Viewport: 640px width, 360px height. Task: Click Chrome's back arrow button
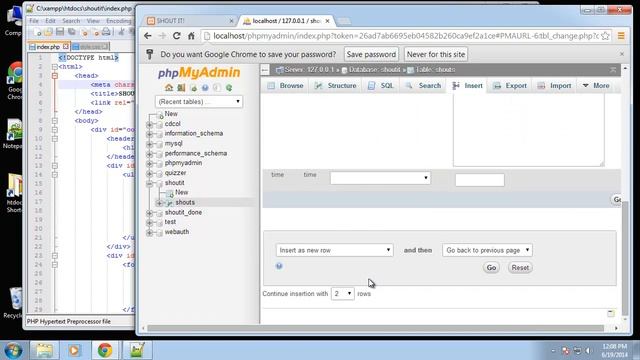[148, 36]
